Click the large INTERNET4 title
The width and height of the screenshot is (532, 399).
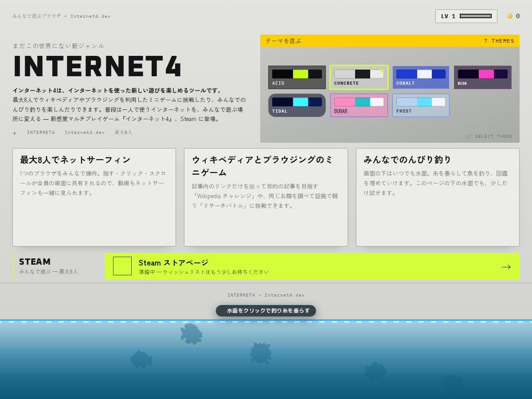[x=98, y=66]
